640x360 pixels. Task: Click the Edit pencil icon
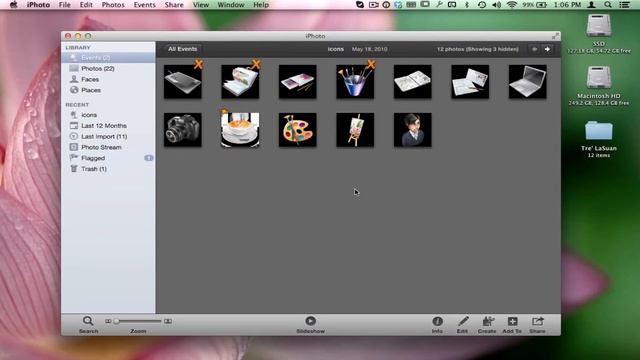pos(462,321)
